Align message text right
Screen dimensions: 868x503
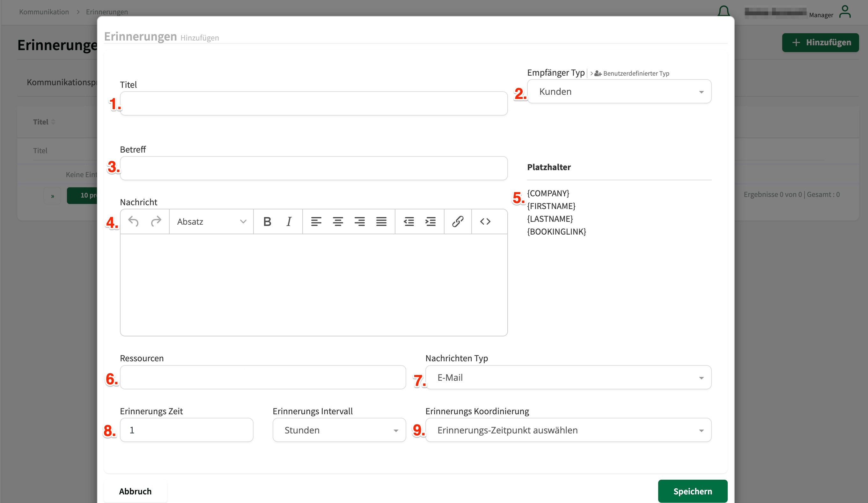(x=359, y=221)
